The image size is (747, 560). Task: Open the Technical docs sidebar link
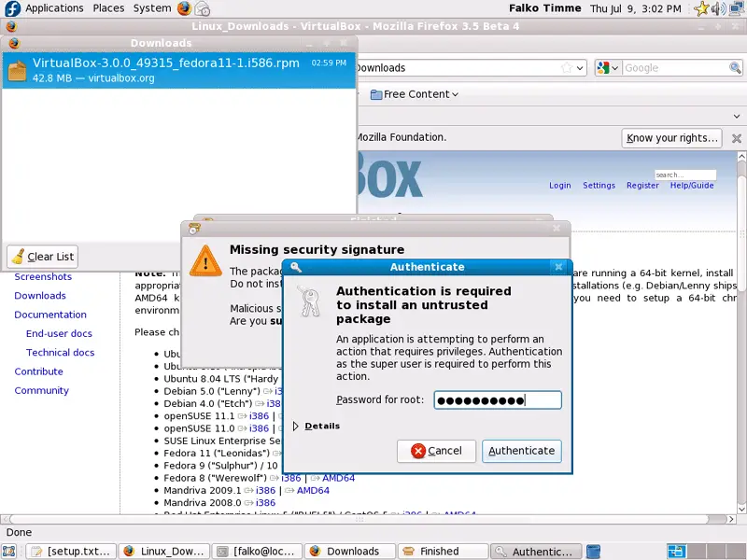point(60,353)
